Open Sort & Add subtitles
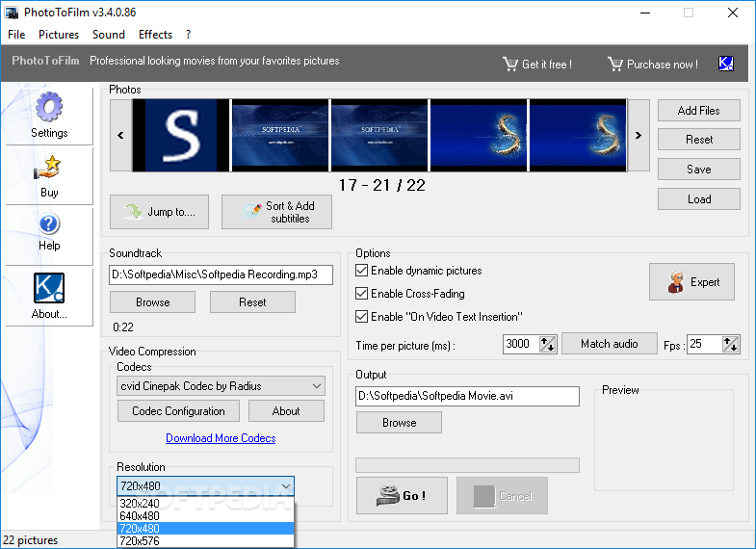 pos(276,212)
